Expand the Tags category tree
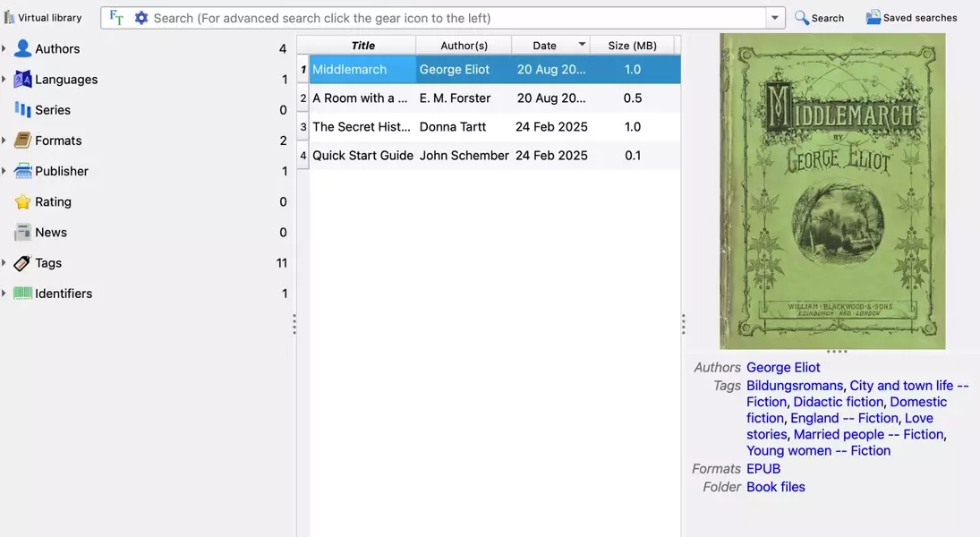The width and height of the screenshot is (980, 537). tap(4, 263)
